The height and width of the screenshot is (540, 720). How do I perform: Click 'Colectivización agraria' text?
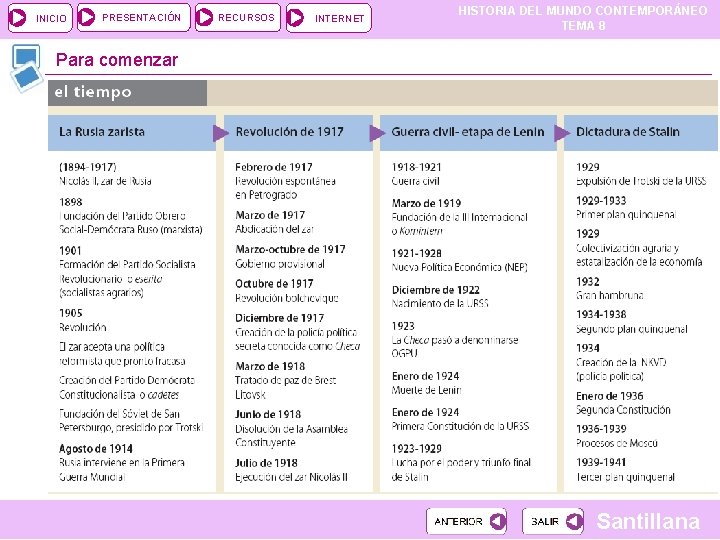coord(624,248)
